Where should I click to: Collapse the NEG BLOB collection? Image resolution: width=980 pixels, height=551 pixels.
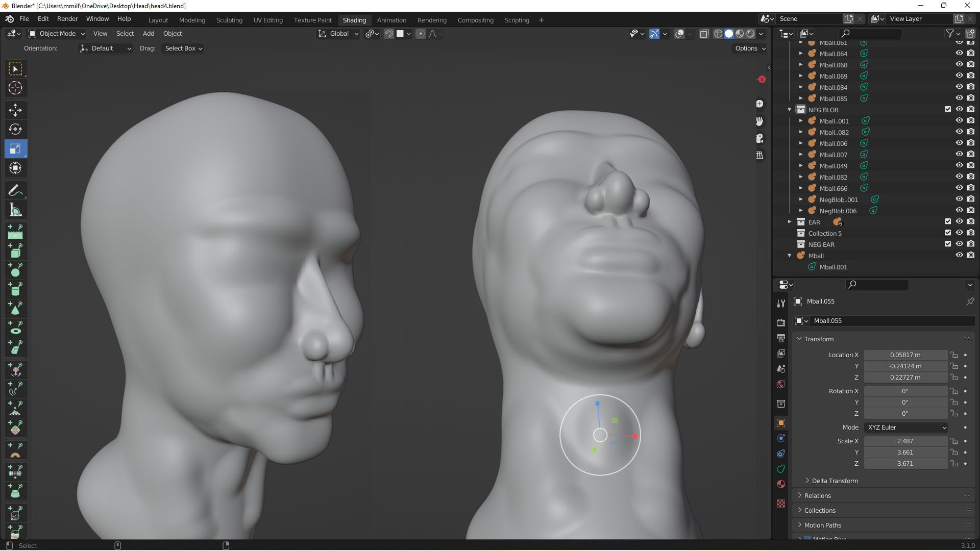click(x=790, y=110)
